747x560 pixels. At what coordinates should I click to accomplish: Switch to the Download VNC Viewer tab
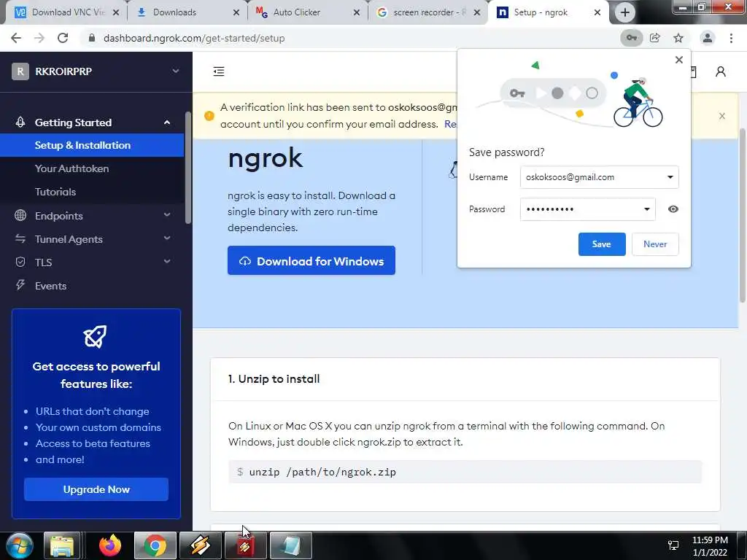66,12
